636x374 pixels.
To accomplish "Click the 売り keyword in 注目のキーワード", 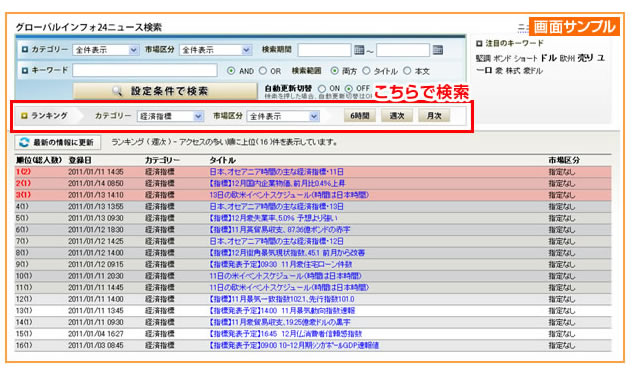I will click(x=585, y=58).
